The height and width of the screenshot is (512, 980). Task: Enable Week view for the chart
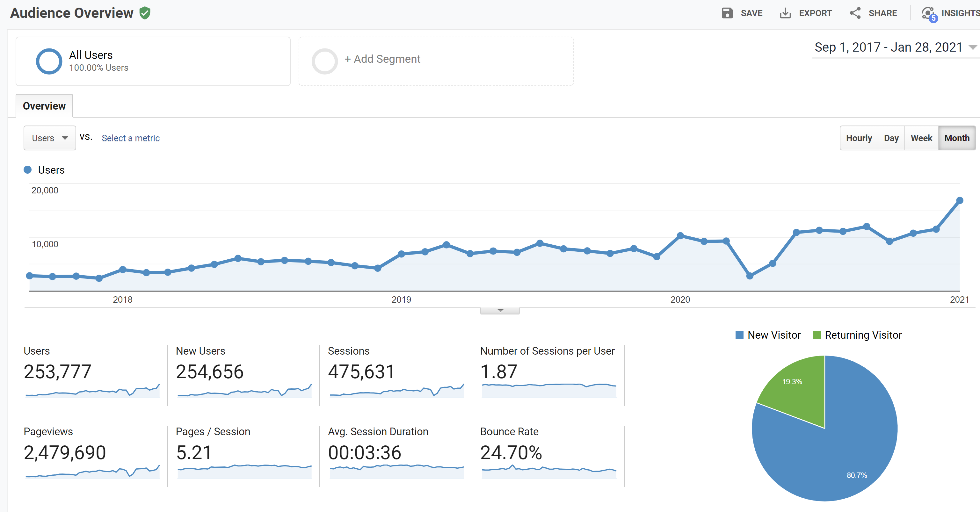pos(921,138)
